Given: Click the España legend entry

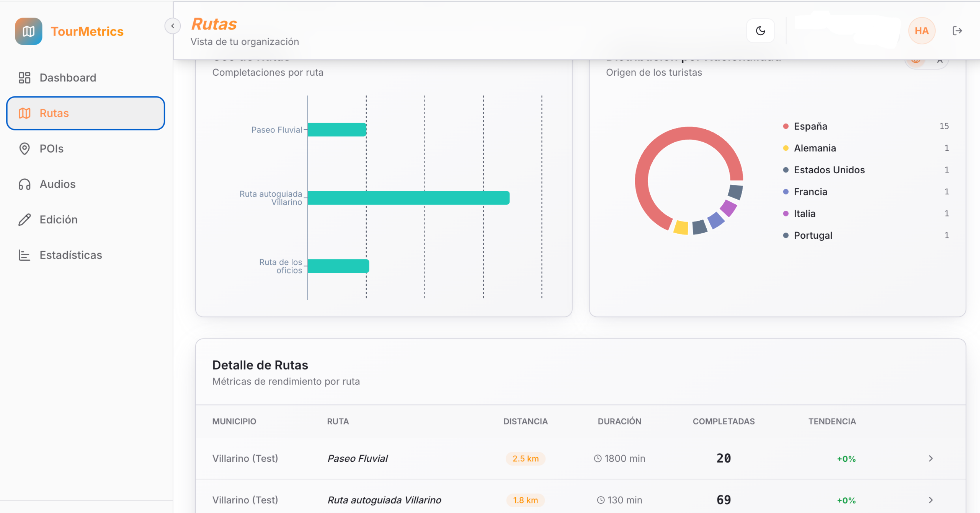Looking at the screenshot, I should tap(866, 126).
